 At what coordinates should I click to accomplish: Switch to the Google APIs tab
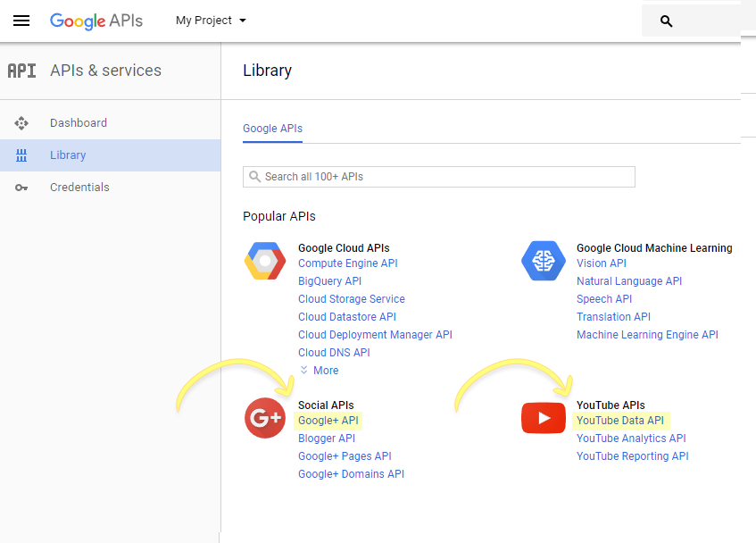272,129
